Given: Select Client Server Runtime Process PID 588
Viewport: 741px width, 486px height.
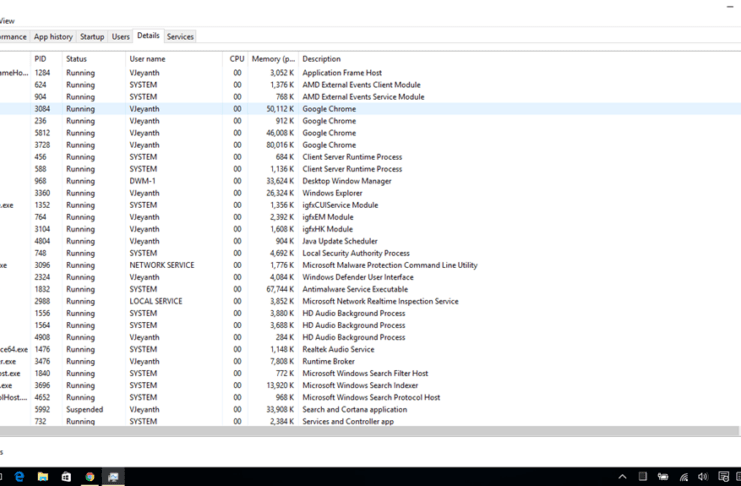Looking at the screenshot, I should 370,169.
